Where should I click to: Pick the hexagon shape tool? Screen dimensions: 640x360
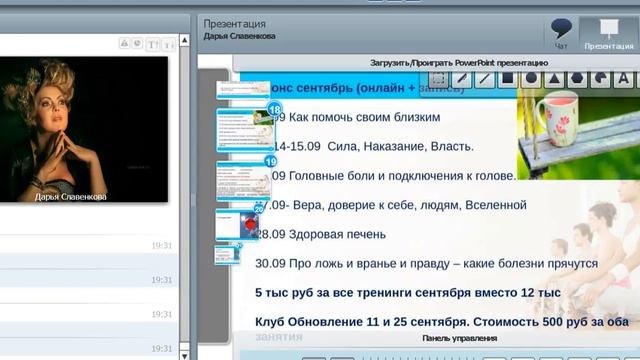point(577,78)
